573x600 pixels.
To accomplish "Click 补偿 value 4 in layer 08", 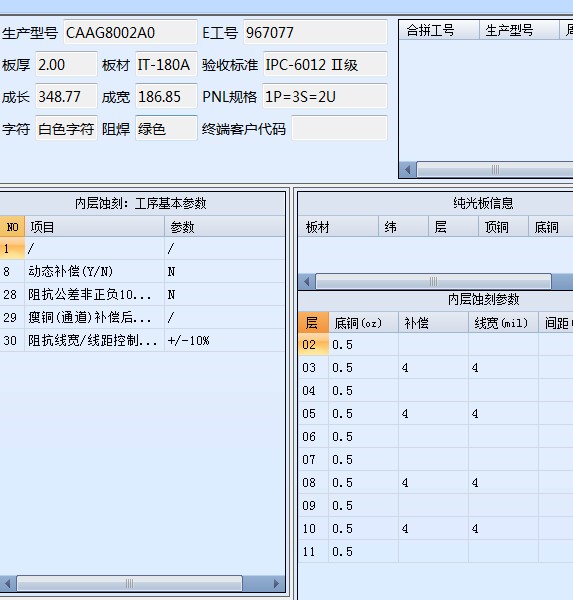I will point(433,483).
